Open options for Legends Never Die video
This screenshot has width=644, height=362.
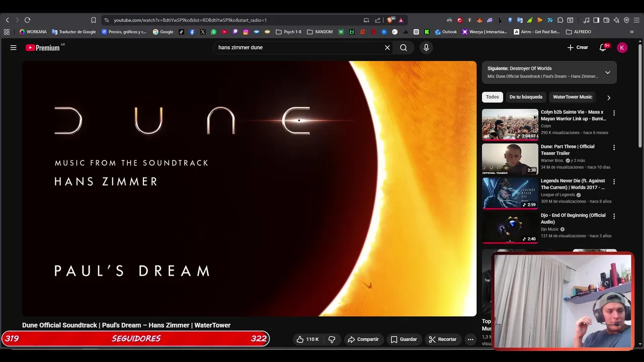click(614, 182)
